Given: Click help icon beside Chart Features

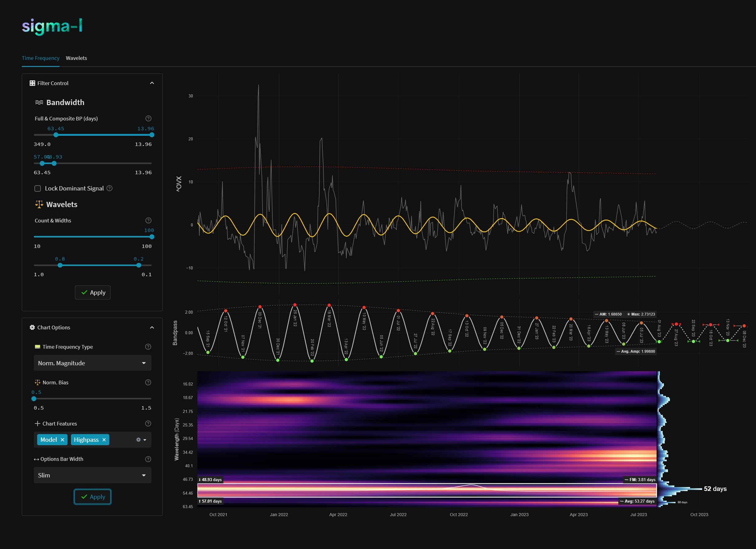Looking at the screenshot, I should point(148,424).
